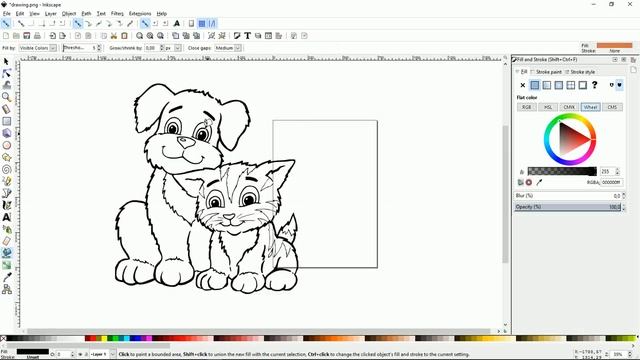Select the Node edit tool

coord(6,73)
